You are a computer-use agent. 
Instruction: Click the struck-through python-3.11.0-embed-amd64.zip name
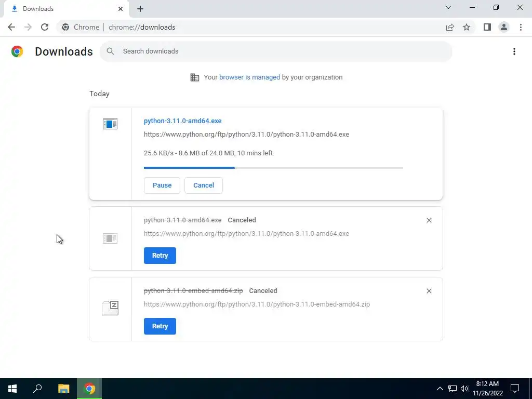tap(193, 291)
